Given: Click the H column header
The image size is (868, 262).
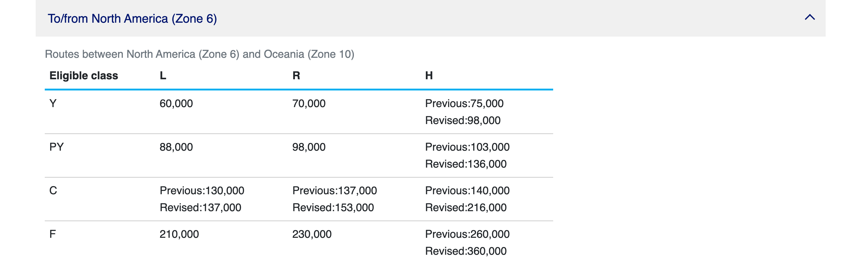Looking at the screenshot, I should click(x=429, y=76).
